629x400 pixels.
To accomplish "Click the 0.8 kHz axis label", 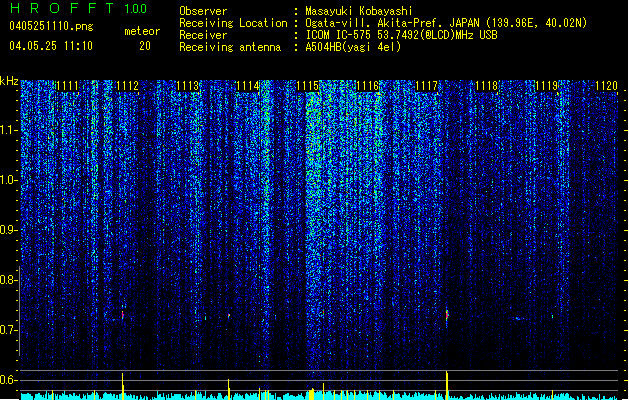I will click(x=9, y=280).
